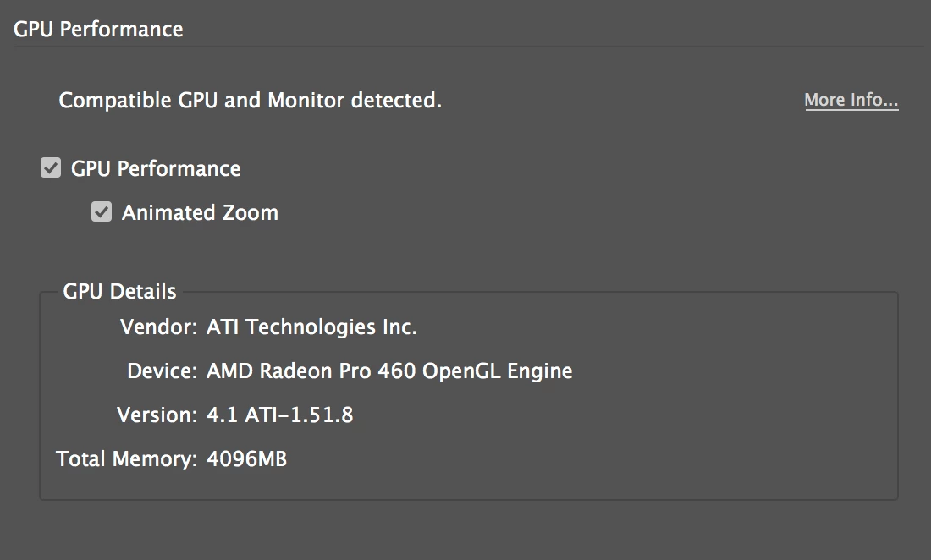Viewport: 931px width, 560px height.
Task: Click the '4.1 ATI-1.51.8' version value
Action: (x=279, y=415)
